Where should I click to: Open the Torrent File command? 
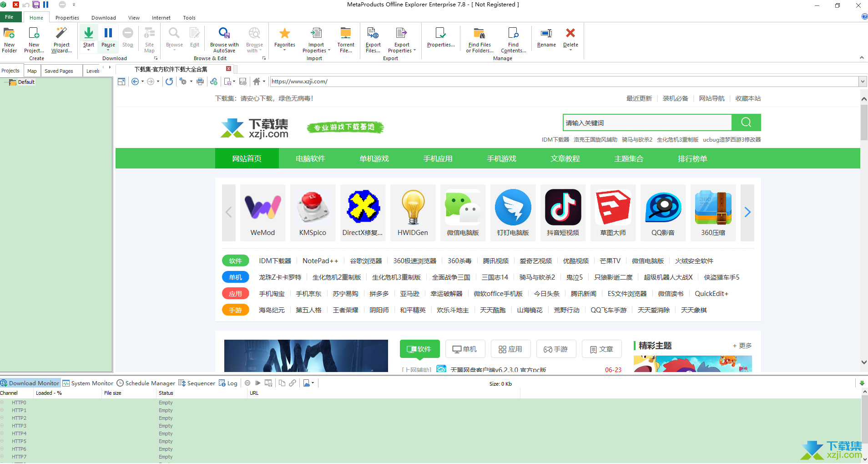pyautogui.click(x=346, y=40)
